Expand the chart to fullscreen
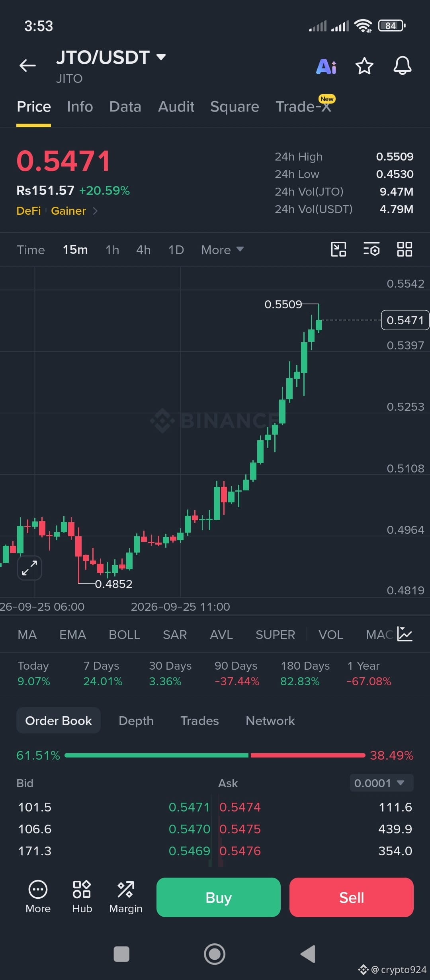 pos(29,568)
